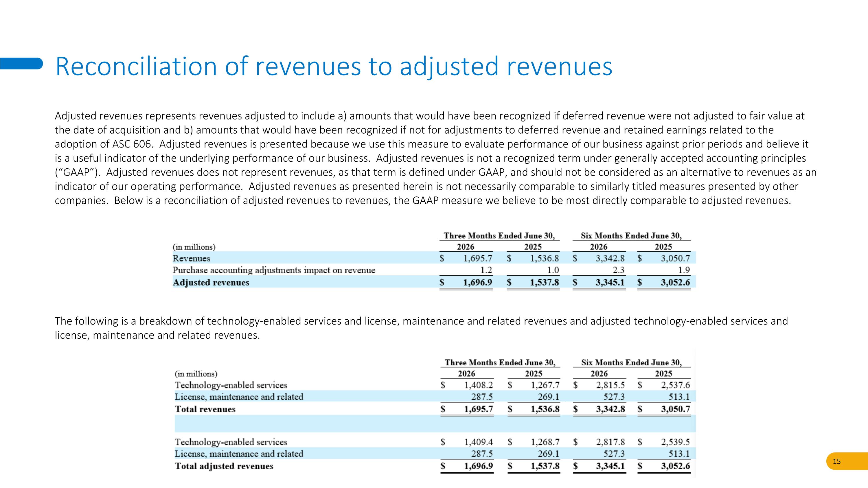This screenshot has height=488, width=868.
Task: Click value 1,408.2 for Technology-enabled services
Action: click(x=479, y=385)
